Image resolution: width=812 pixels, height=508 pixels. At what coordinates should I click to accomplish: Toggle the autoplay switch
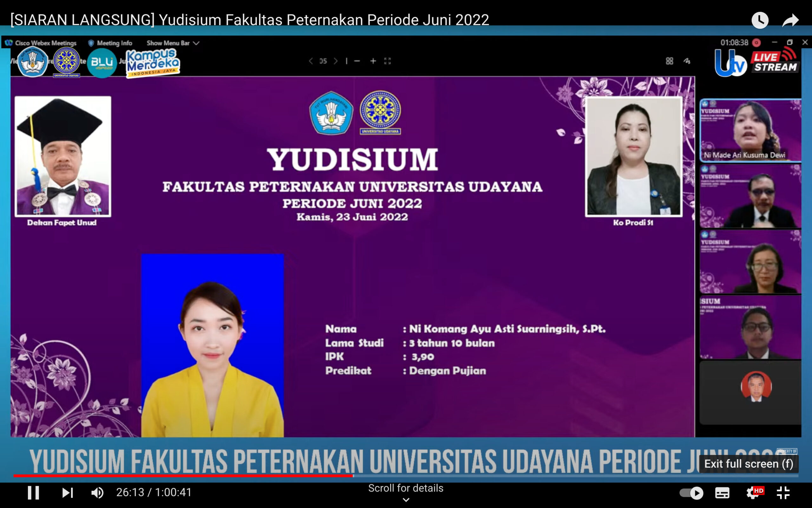691,493
